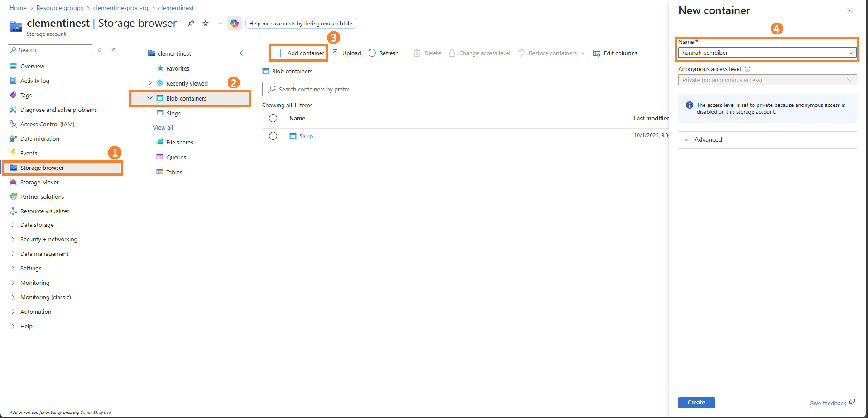The width and height of the screenshot is (868, 418).
Task: Open Diagnose and solve problems
Action: pos(58,110)
